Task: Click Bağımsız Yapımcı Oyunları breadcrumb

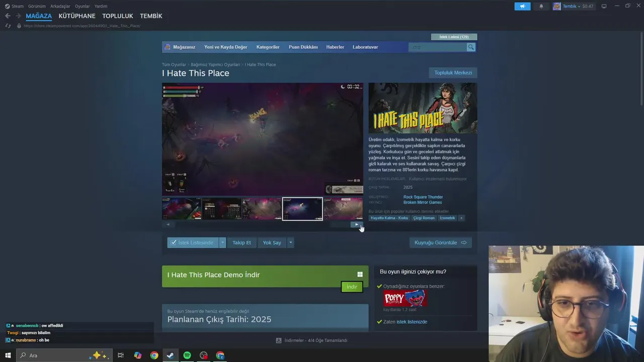Action: click(215, 64)
